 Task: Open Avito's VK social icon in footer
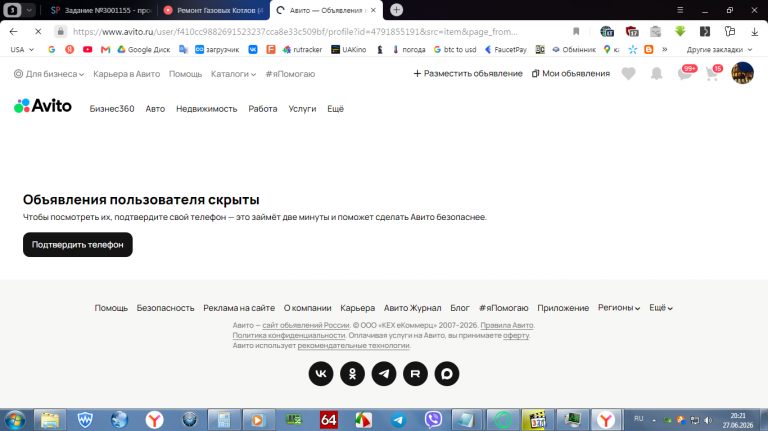(x=321, y=374)
